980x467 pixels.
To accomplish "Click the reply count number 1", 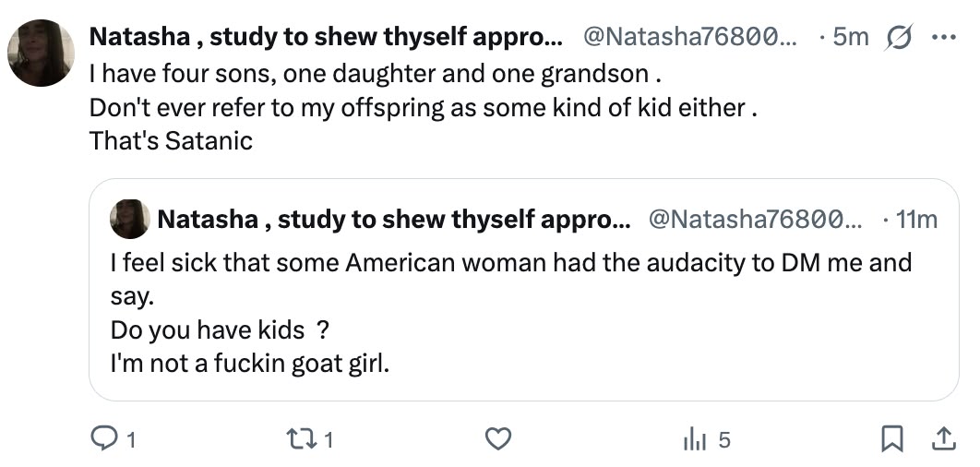I will point(131,441).
